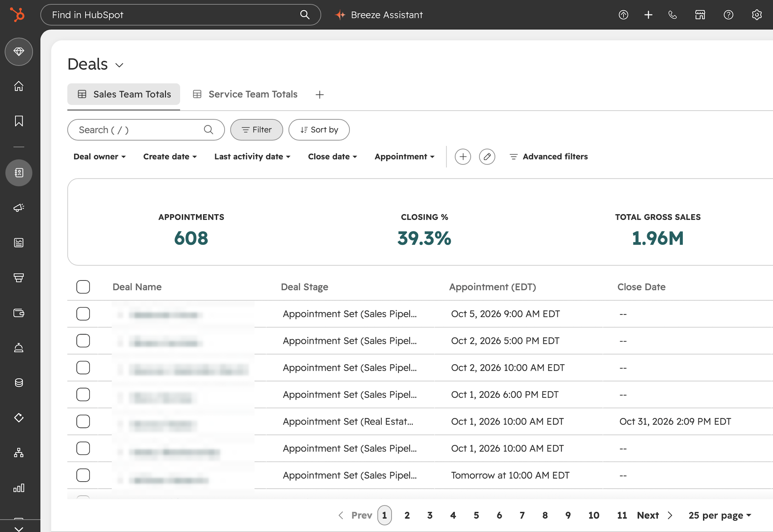Check the row with Oct 2, 2026 5:00 PM
Image resolution: width=773 pixels, height=532 pixels.
coord(83,341)
